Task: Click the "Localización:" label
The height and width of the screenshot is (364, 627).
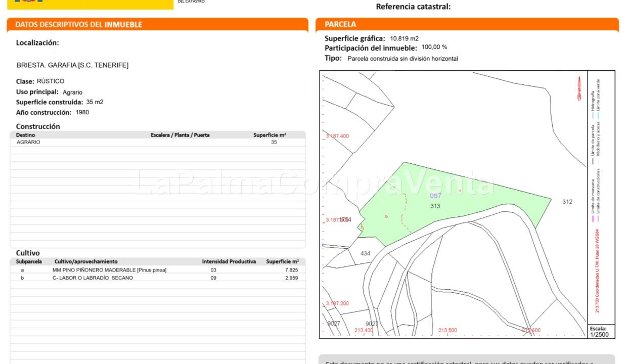Action: (37, 43)
